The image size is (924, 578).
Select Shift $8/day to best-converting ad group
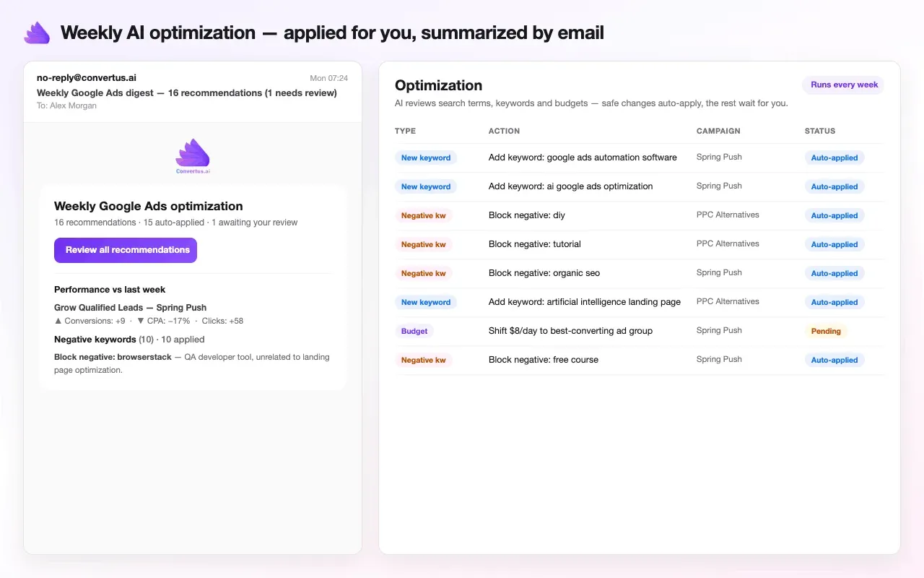pos(570,331)
